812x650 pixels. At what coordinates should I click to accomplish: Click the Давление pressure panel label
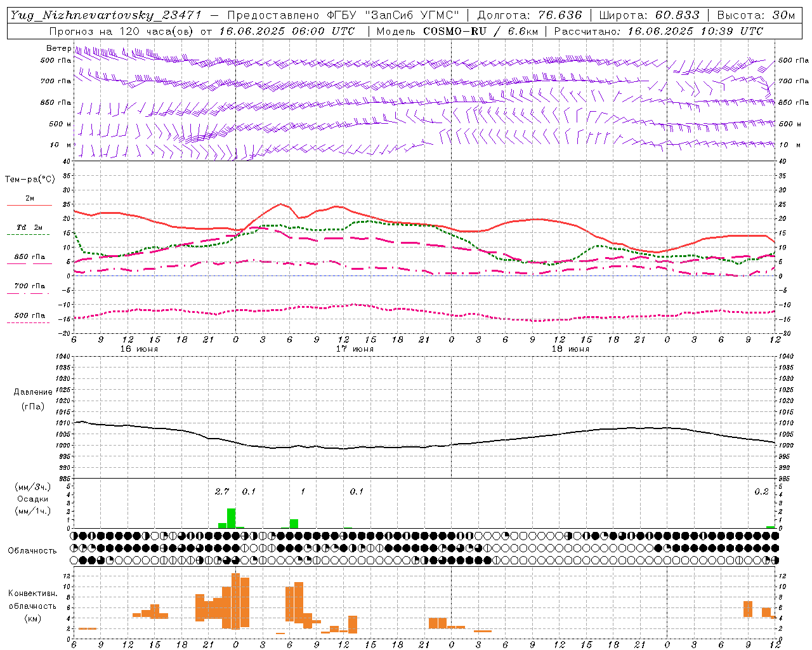click(x=33, y=392)
